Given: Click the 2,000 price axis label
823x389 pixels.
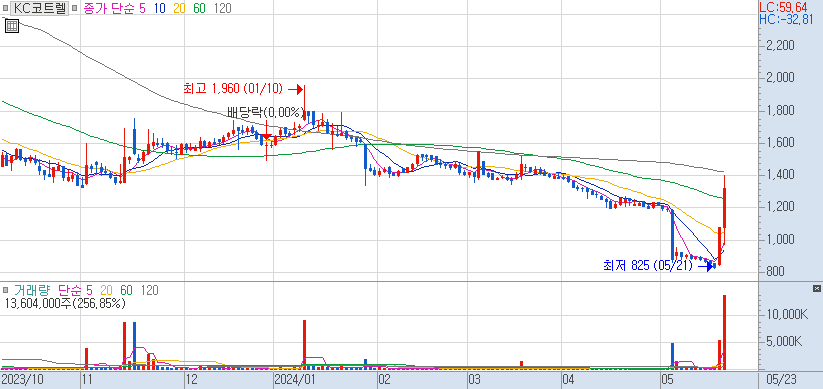Looking at the screenshot, I should click(779, 78).
